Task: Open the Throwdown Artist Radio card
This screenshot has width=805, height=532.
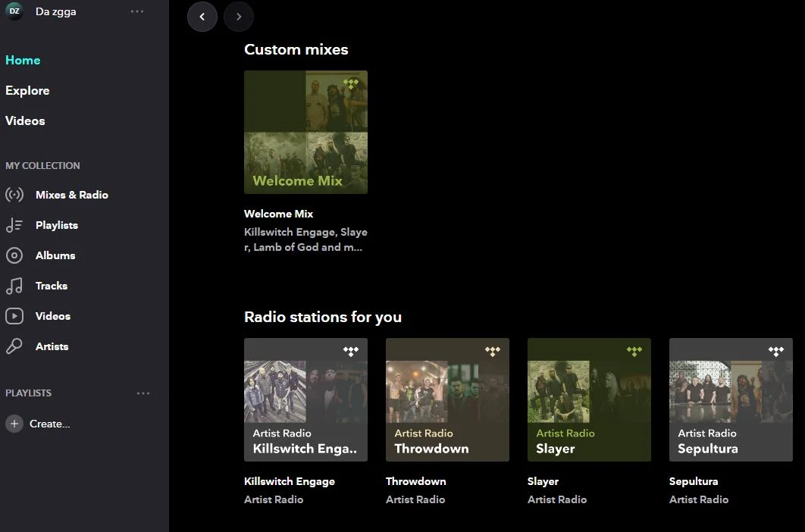Action: pos(448,399)
